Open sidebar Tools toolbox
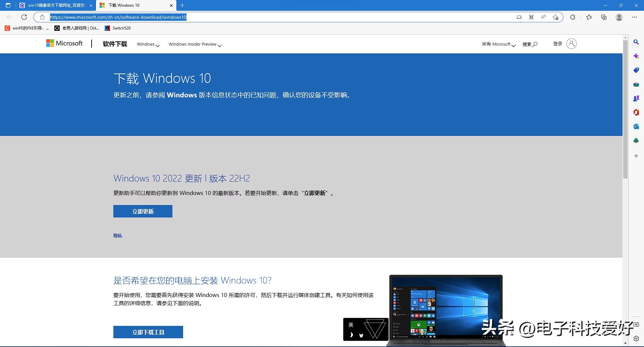The height and width of the screenshot is (347, 644). pos(636,84)
